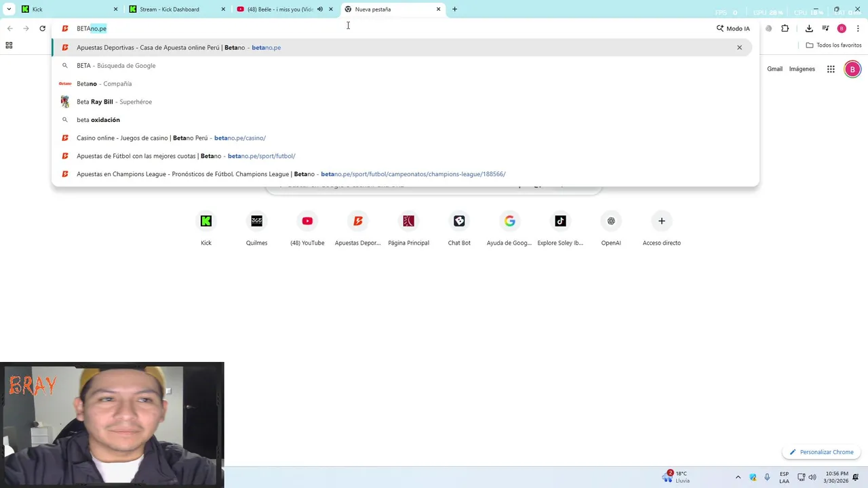
Task: Close the Stream - Kick Dashboard tab
Action: (223, 9)
